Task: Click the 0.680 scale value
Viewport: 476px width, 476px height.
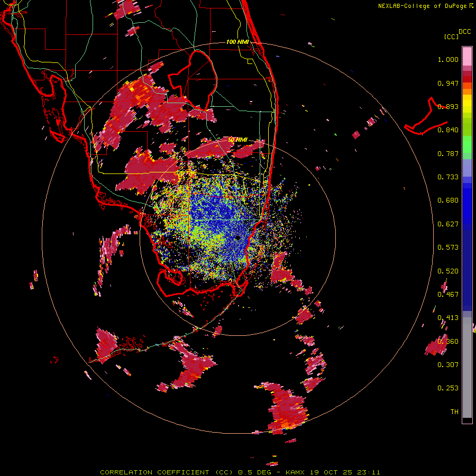Action: coord(448,200)
